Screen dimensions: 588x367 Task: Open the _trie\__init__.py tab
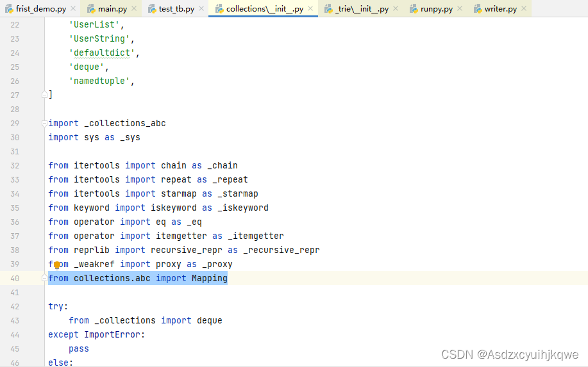coord(362,9)
